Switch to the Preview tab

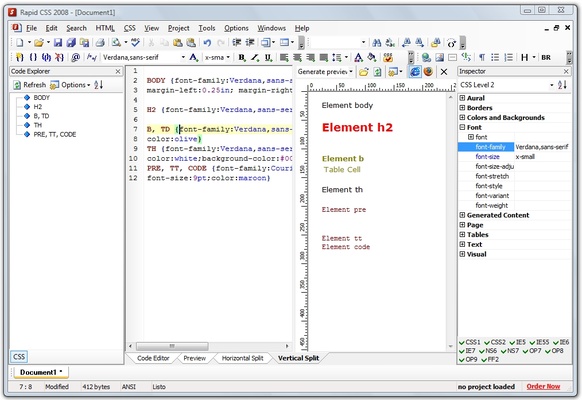[194, 358]
